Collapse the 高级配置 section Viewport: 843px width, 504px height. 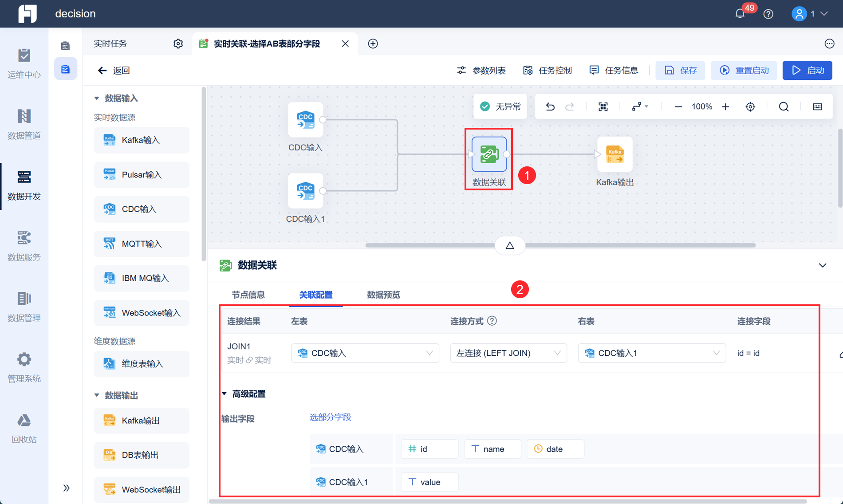click(x=225, y=394)
